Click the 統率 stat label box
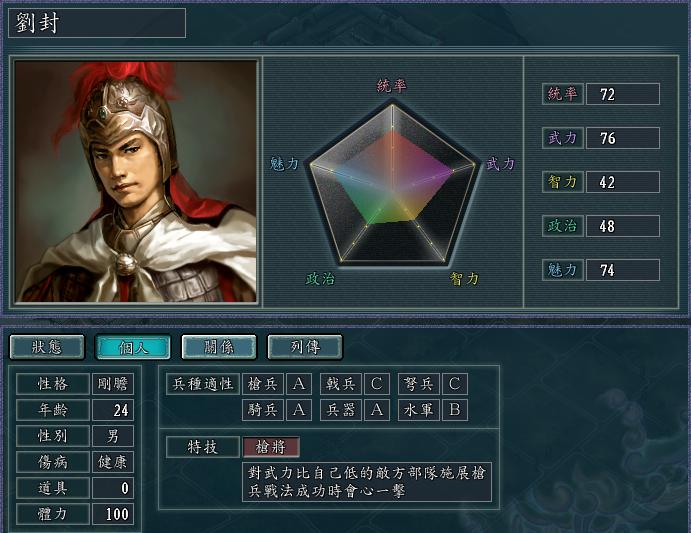 click(563, 94)
